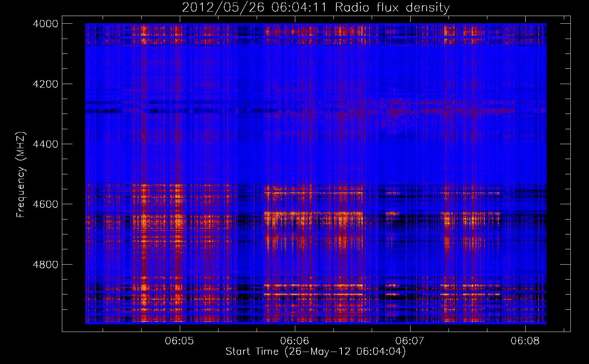
Task: Select the 4000 frequency tick label
Action: point(46,24)
